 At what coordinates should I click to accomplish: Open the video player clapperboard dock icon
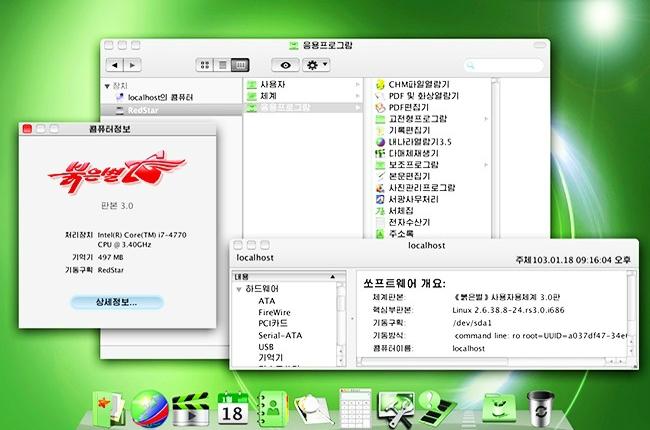pyautogui.click(x=190, y=405)
